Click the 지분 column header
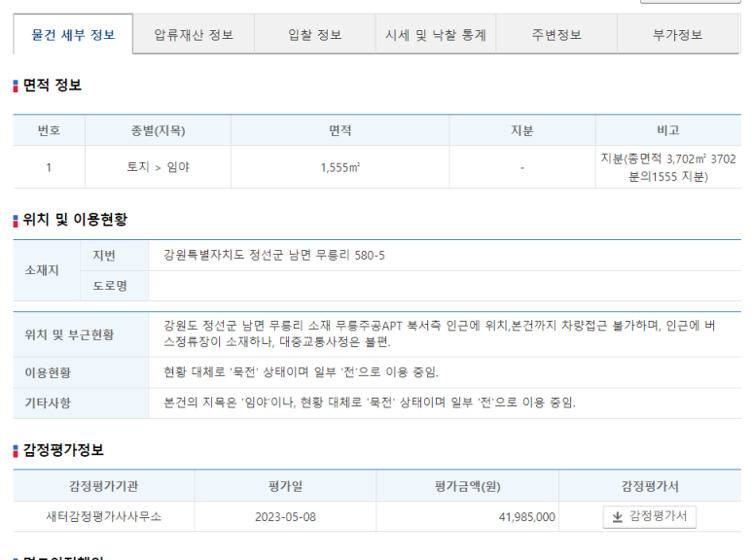 [x=521, y=130]
